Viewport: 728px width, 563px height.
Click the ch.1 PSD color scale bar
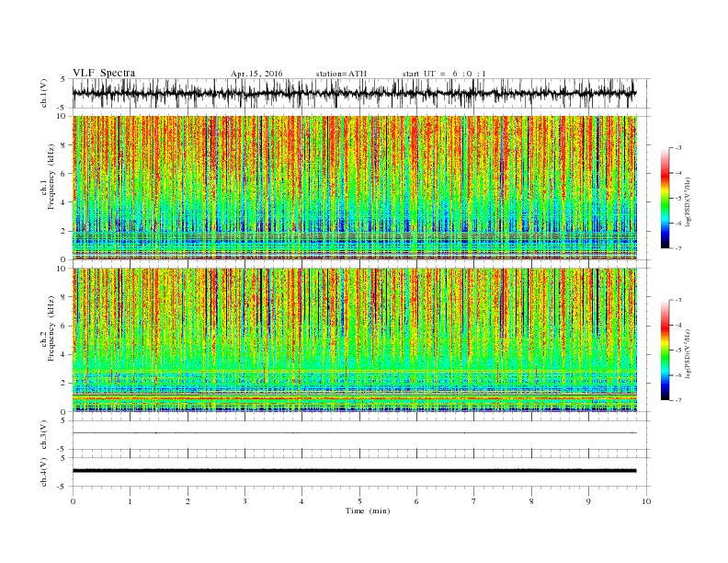click(x=665, y=198)
